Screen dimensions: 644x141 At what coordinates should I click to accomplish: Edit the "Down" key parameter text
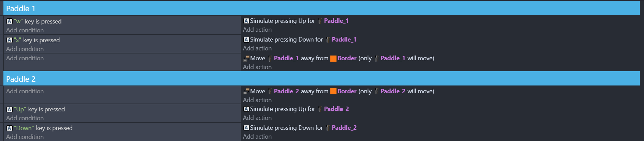point(24,128)
